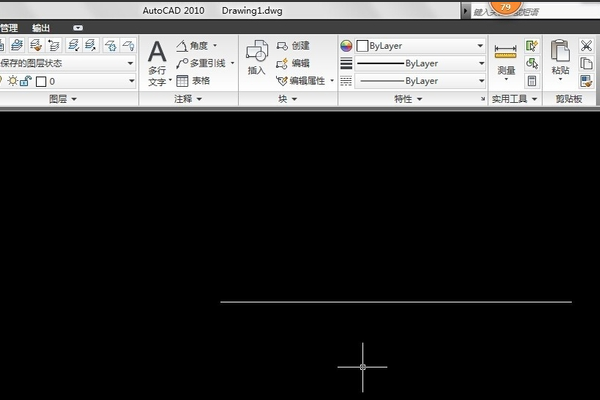The height and width of the screenshot is (400, 600).
Task: Open the 粘贴 dropdown arrow
Action: (560, 80)
